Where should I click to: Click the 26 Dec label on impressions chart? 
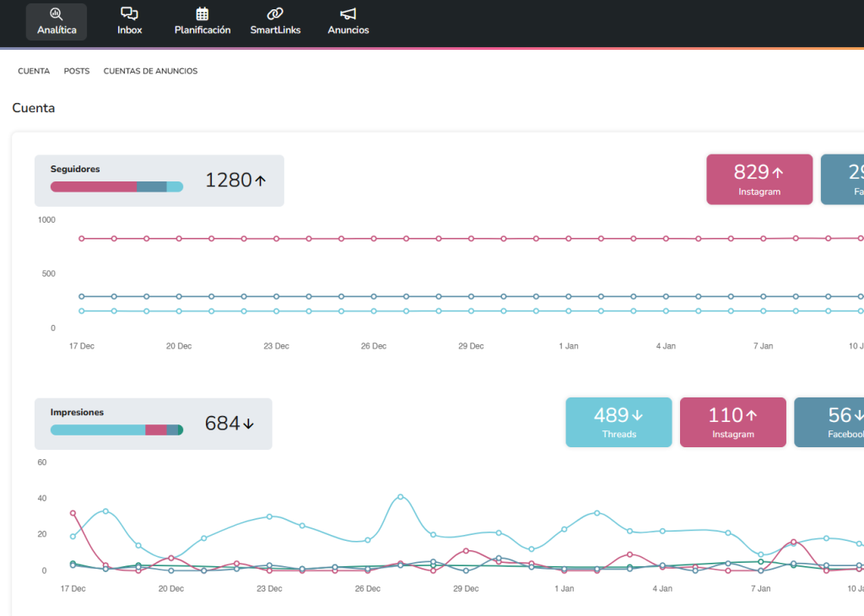(x=368, y=588)
